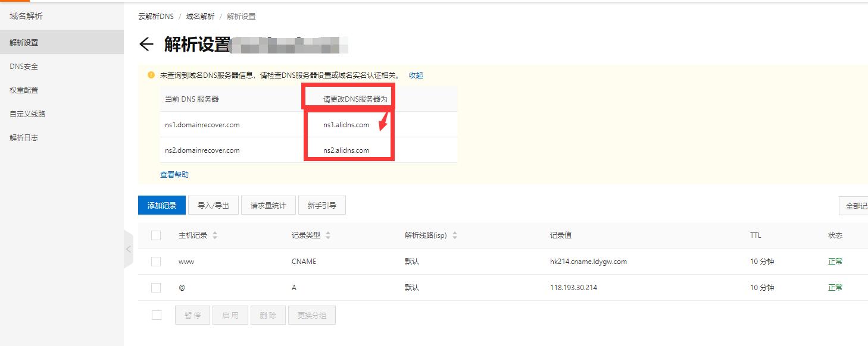Click the 导入/导出 button

pyautogui.click(x=214, y=205)
